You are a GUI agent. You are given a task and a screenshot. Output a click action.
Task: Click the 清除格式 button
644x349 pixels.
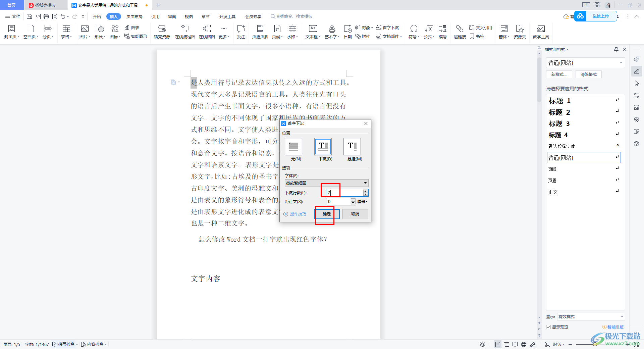[x=589, y=74]
